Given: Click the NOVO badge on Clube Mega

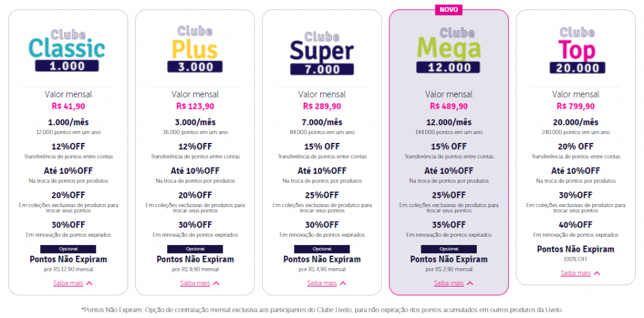Looking at the screenshot, I should [448, 10].
